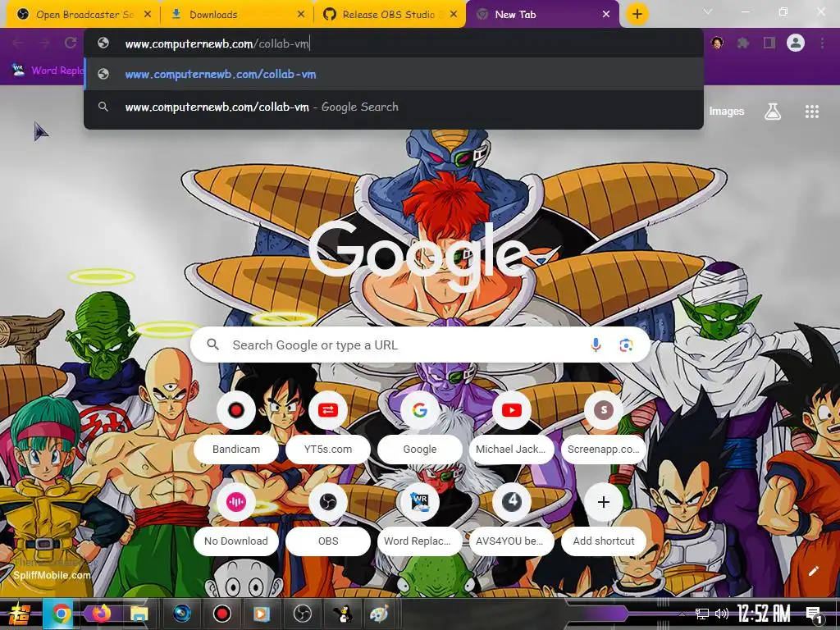Search by image with Google Lens icon
Image resolution: width=840 pixels, height=630 pixels.
coord(626,345)
